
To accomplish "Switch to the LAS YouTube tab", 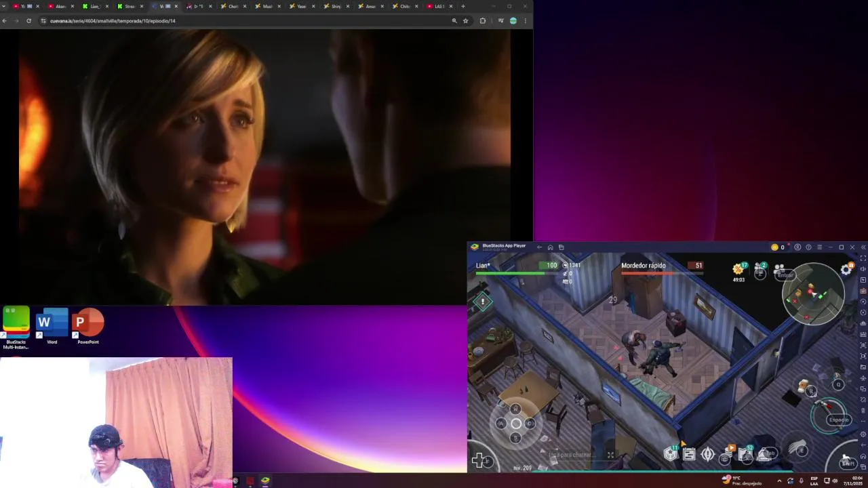I will pyautogui.click(x=439, y=6).
